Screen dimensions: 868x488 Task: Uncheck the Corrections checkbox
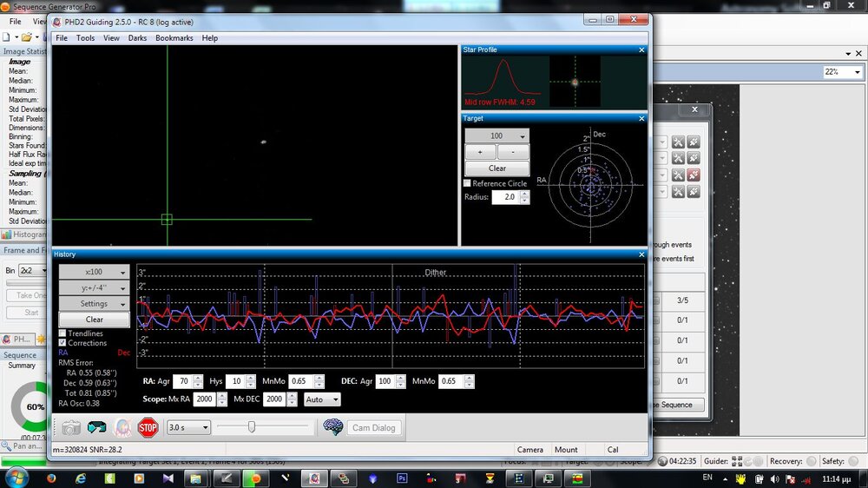62,343
